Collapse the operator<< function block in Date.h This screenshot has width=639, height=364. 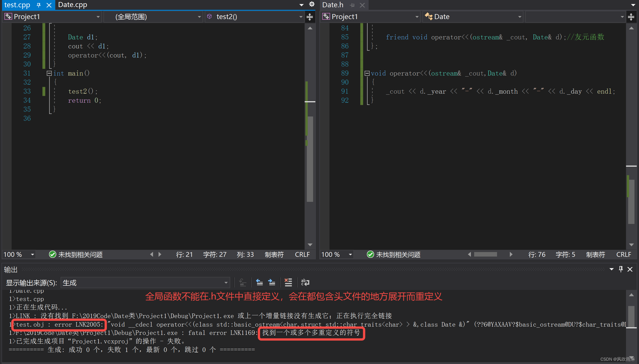[x=367, y=73]
